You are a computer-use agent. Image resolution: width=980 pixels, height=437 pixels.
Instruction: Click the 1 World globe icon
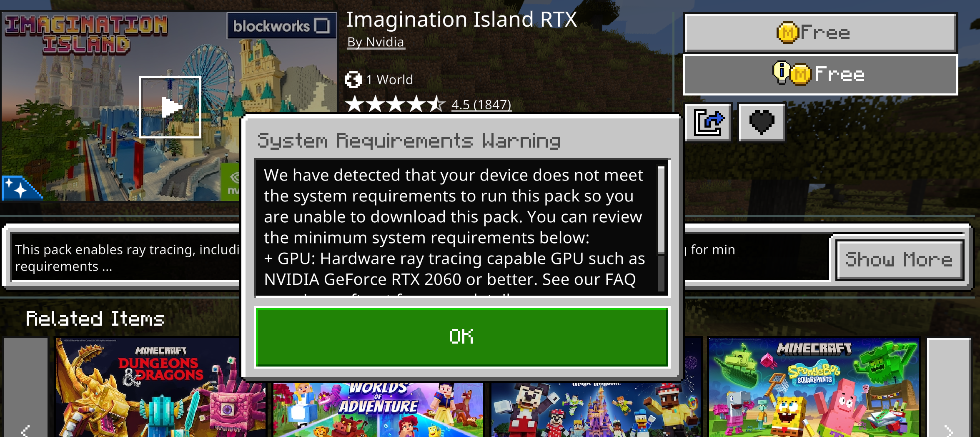353,80
